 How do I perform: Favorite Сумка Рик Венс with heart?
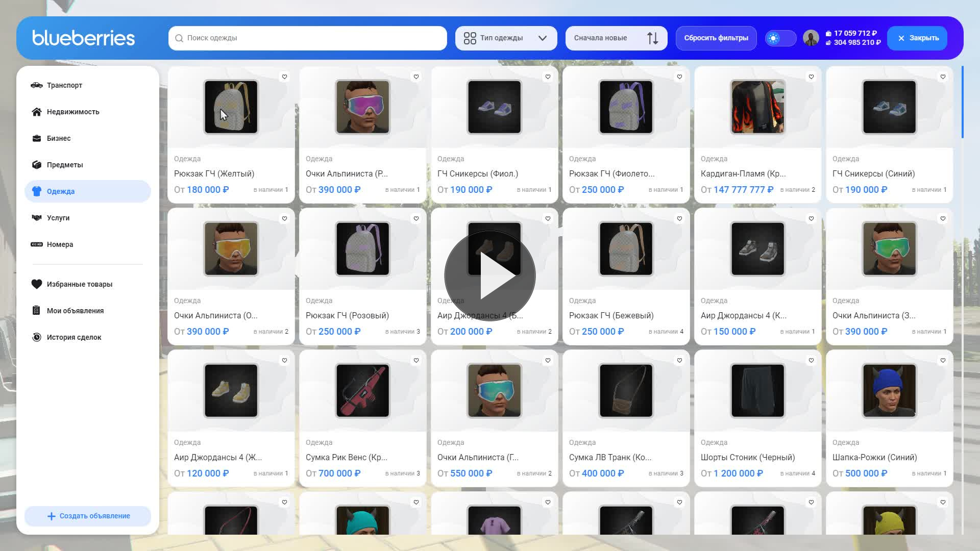[x=416, y=361]
